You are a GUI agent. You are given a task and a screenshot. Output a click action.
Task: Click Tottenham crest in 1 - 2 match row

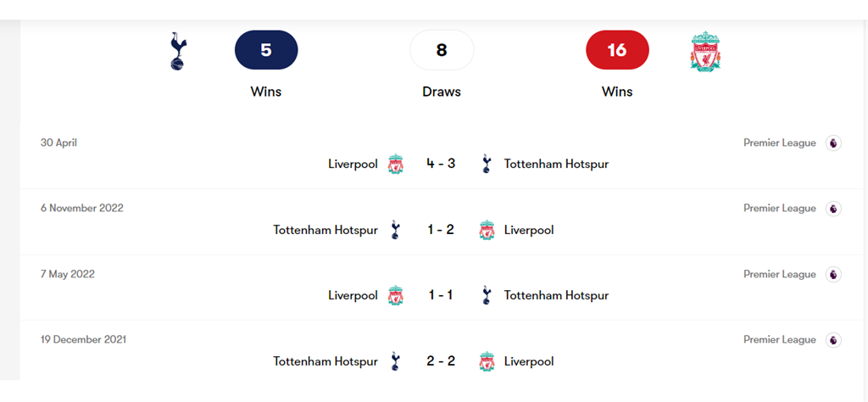(x=395, y=230)
